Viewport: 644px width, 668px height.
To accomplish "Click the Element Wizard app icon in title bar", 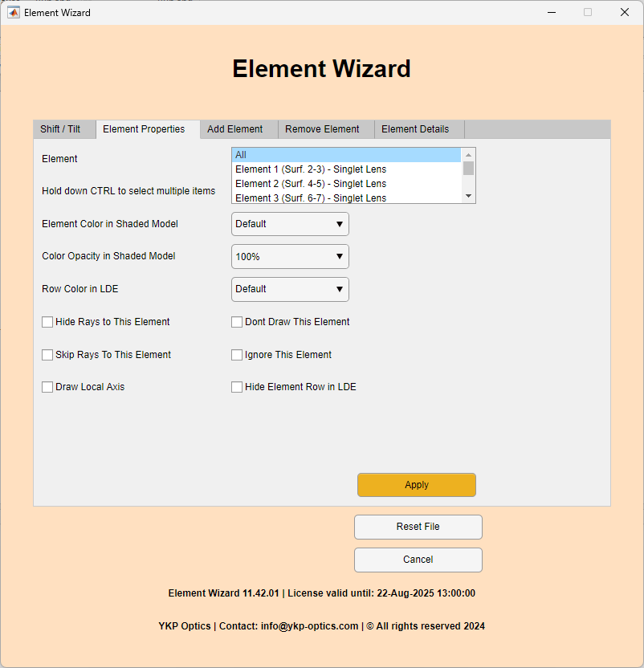I will coord(13,12).
